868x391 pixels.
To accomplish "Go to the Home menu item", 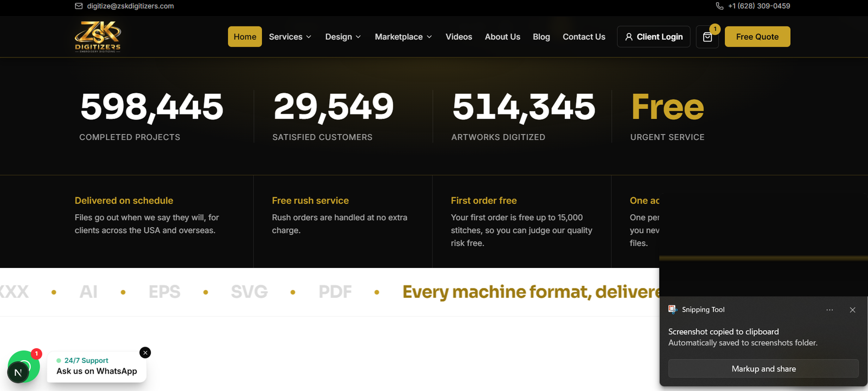I will 245,37.
